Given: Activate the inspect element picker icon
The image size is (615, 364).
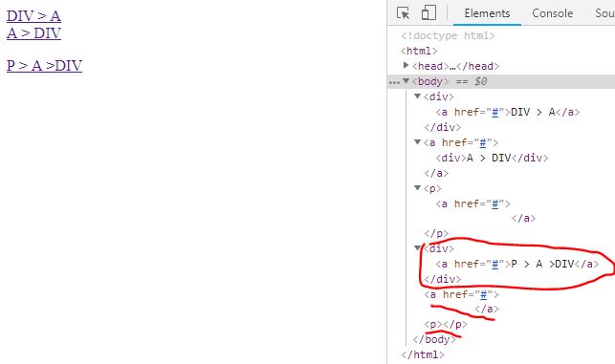Looking at the screenshot, I should [404, 13].
